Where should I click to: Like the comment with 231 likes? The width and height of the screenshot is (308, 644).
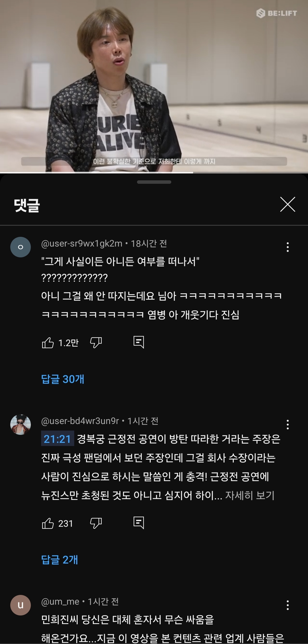click(48, 523)
